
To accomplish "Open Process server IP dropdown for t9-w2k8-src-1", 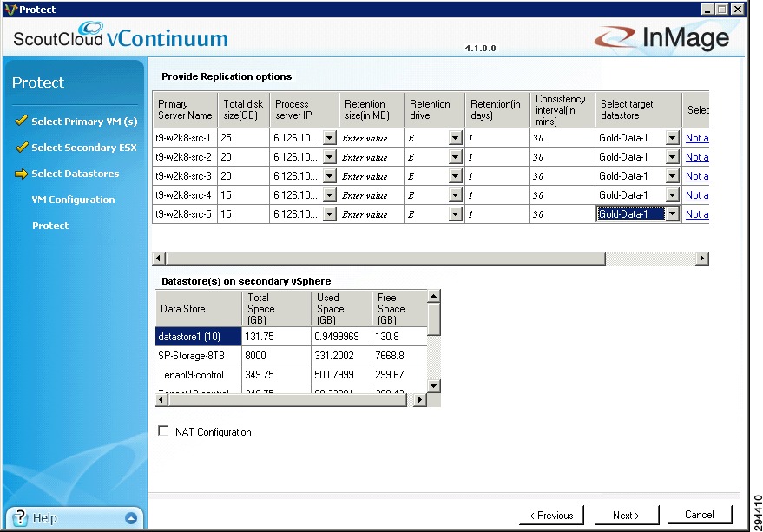I will pyautogui.click(x=330, y=138).
